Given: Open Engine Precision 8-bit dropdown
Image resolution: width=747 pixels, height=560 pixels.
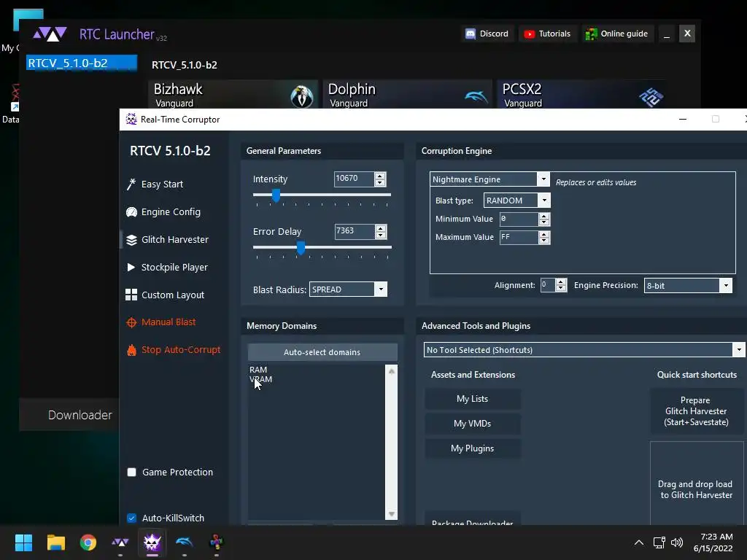Looking at the screenshot, I should pos(726,285).
